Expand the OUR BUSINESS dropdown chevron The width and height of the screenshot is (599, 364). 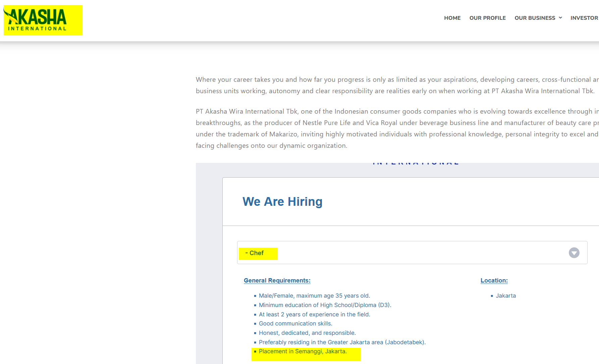click(560, 18)
